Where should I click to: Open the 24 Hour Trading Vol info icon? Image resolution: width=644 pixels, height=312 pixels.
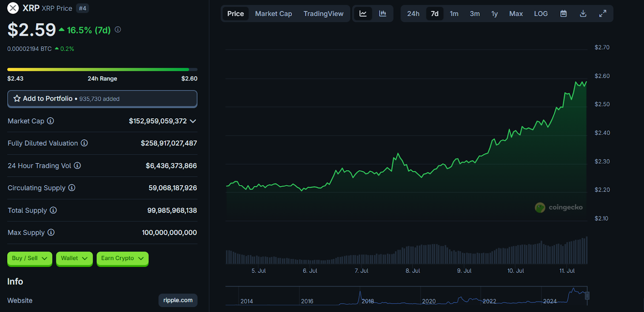tap(77, 165)
